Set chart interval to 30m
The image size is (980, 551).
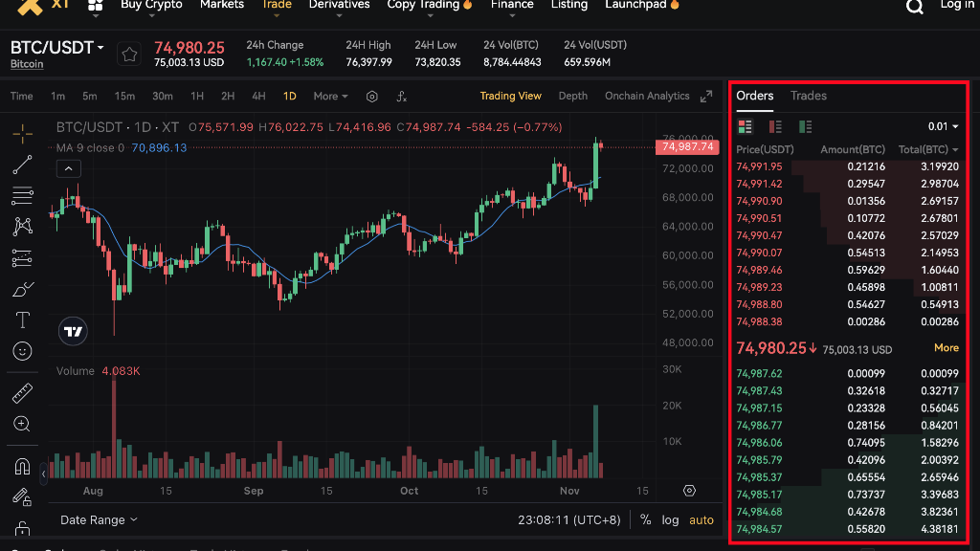tap(163, 97)
